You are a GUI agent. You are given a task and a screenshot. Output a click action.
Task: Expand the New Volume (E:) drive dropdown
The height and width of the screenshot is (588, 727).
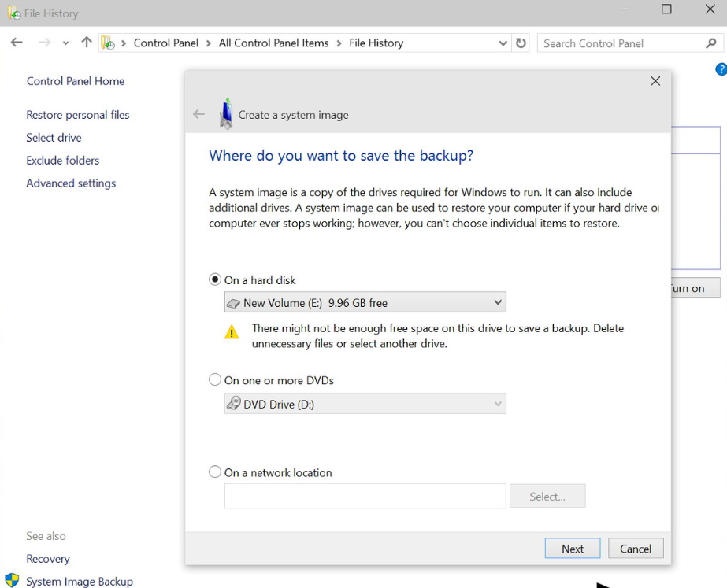pos(497,302)
